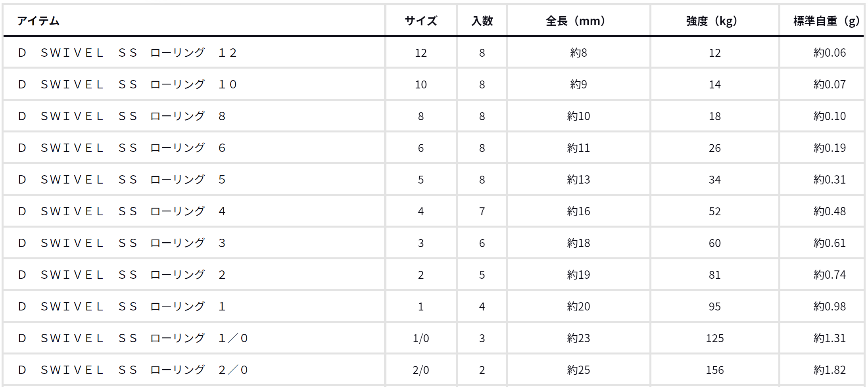Screen dimensions: 868x387
Task: Select the D SWIVEL SS ローリング 3 item
Action: click(122, 243)
